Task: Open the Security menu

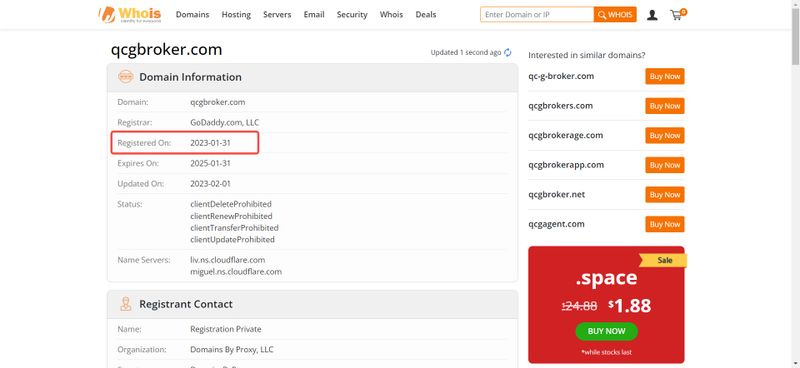Action: [352, 15]
